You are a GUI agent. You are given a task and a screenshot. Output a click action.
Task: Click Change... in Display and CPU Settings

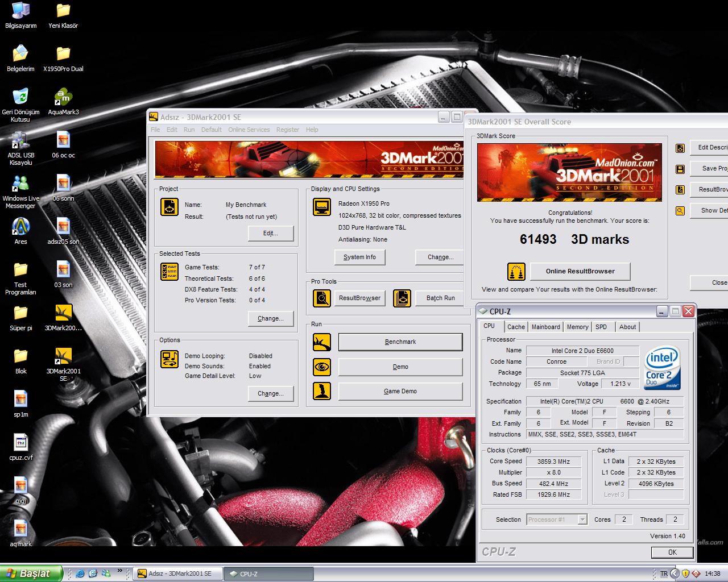pyautogui.click(x=441, y=257)
